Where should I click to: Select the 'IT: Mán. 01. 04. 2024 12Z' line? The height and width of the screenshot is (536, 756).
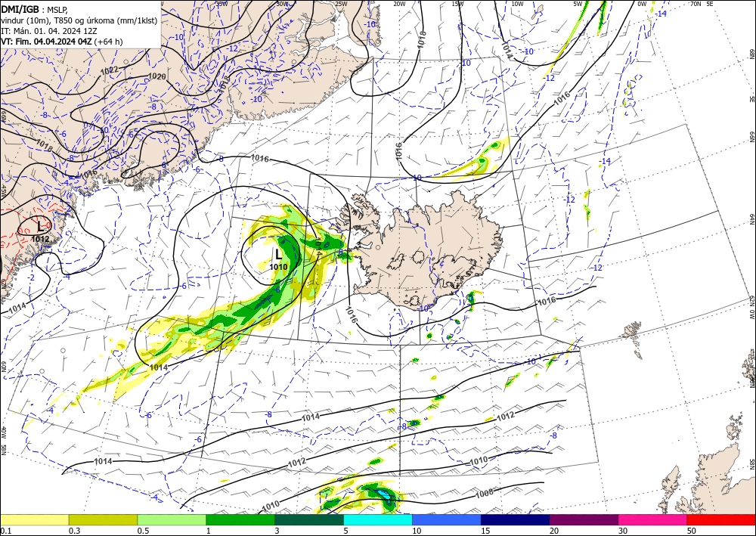pyautogui.click(x=49, y=31)
